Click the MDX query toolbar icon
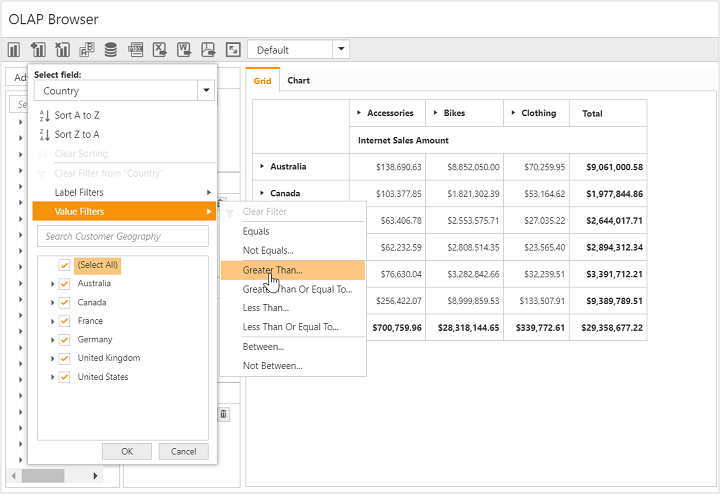Viewport: 720px width, 494px height. coord(136,49)
